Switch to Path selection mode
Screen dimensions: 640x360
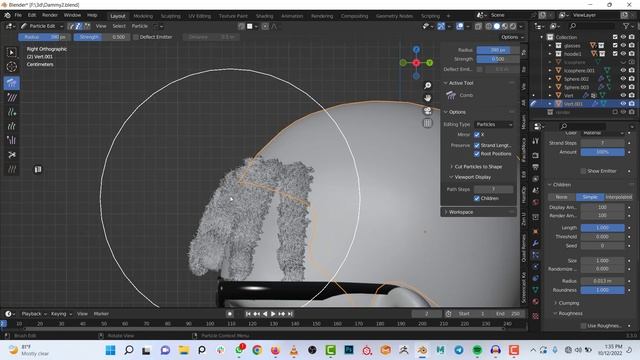click(71, 26)
